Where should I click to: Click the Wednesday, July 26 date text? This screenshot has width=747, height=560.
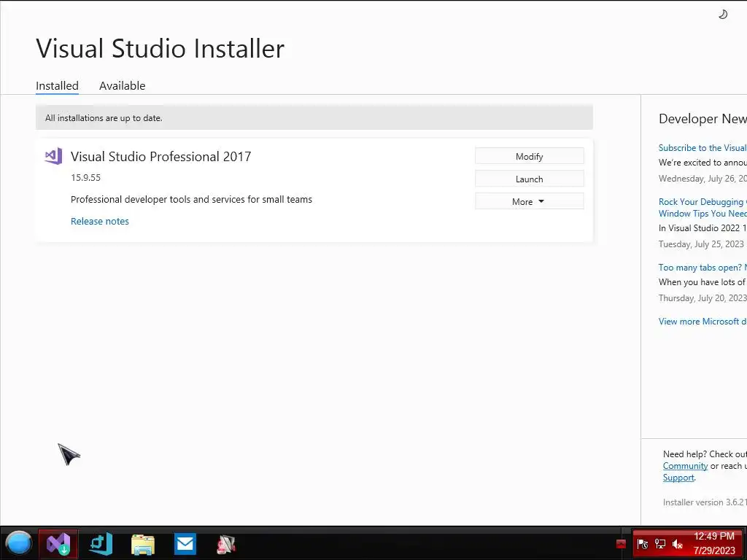[703, 179]
